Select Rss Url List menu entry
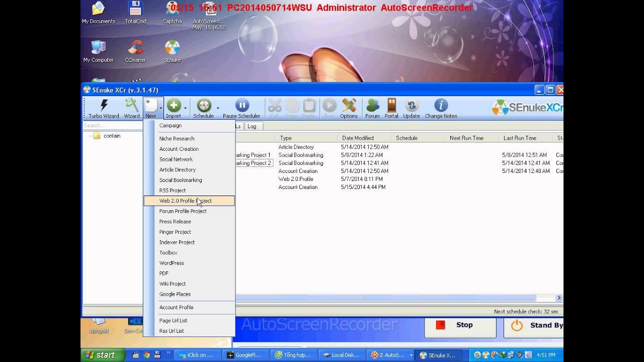This screenshot has height=362, width=644. pyautogui.click(x=189, y=331)
